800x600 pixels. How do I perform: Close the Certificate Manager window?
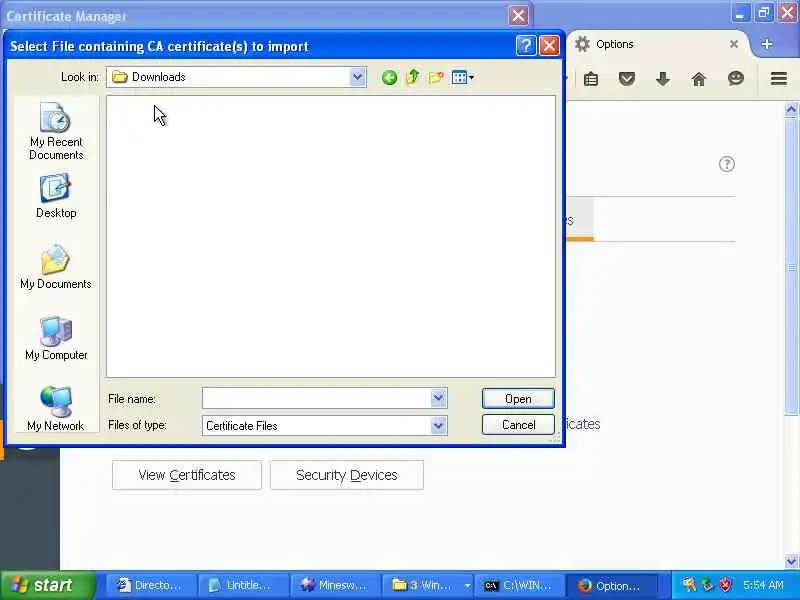pyautogui.click(x=518, y=16)
